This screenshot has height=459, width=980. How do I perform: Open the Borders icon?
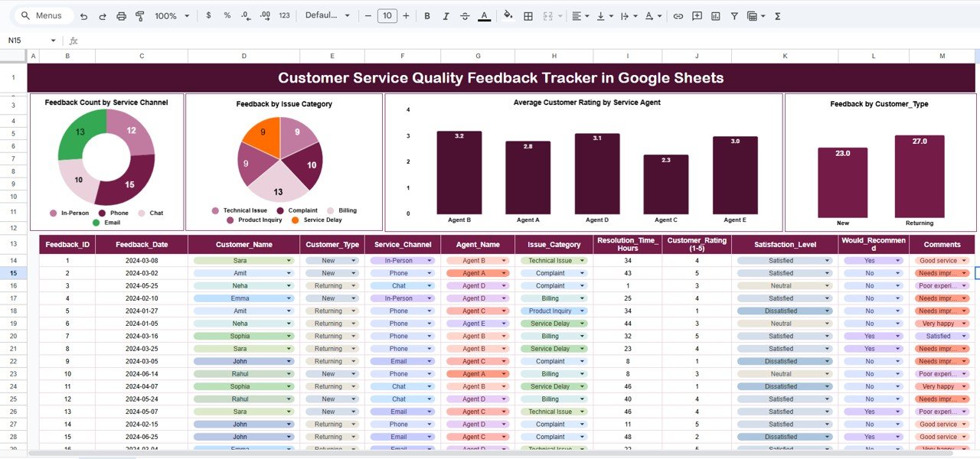click(528, 15)
